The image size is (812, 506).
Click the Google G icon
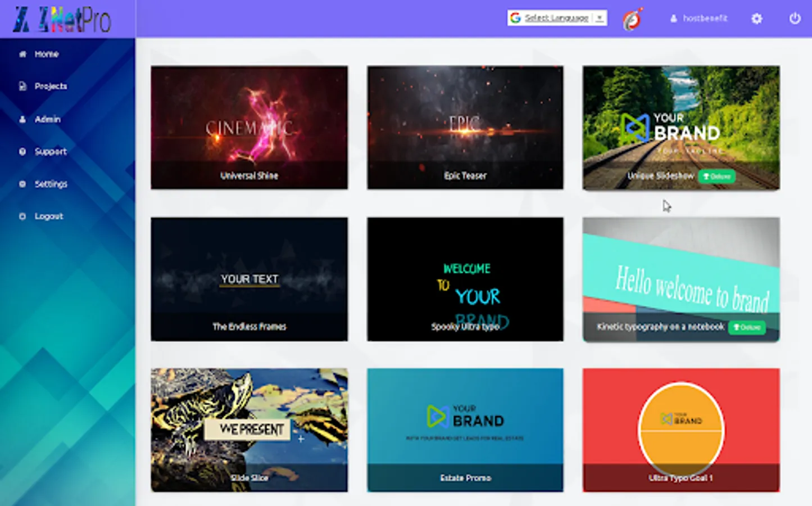515,18
